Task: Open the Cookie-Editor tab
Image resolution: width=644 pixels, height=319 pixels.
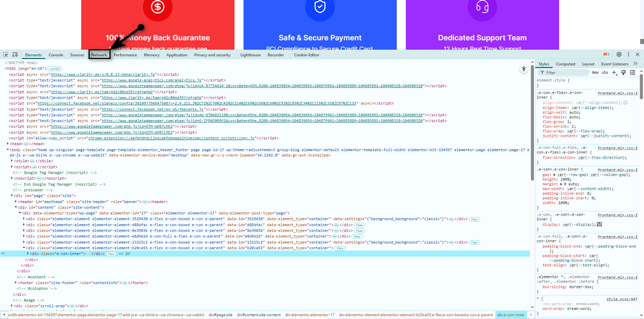Action: (306, 55)
